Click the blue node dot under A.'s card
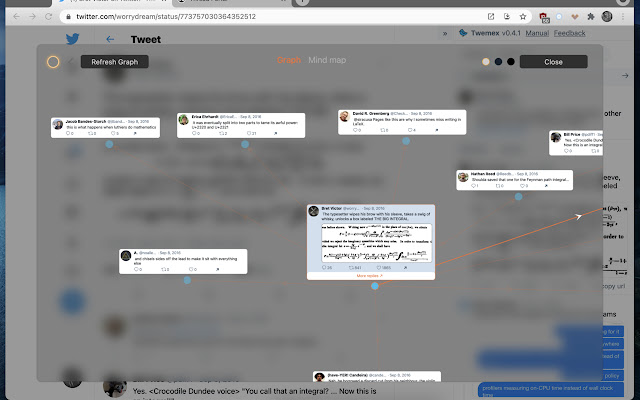Image resolution: width=640 pixels, height=400 pixels. (187, 280)
